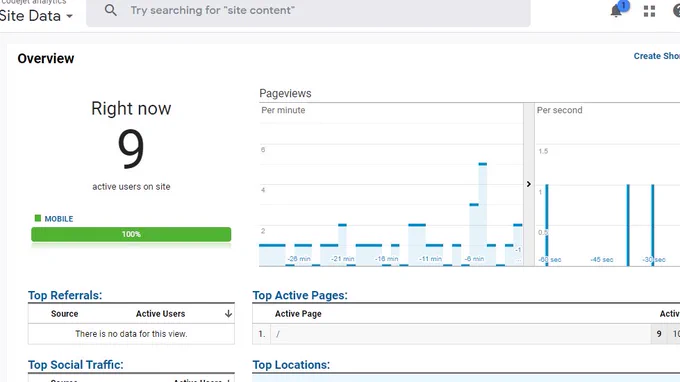This screenshot has width=680, height=382.
Task: Click the Top Social Traffic heading
Action: click(76, 365)
